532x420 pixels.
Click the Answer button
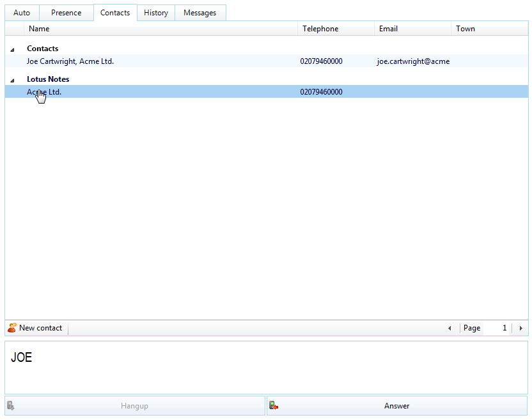[397, 406]
